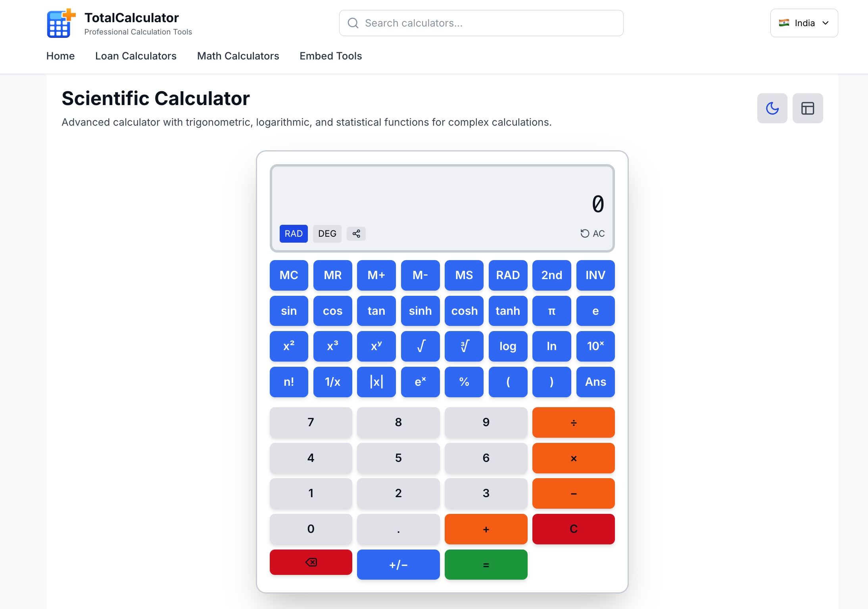Viewport: 868px width, 609px height.
Task: Click the TotalCalculator logo icon
Action: [x=60, y=23]
